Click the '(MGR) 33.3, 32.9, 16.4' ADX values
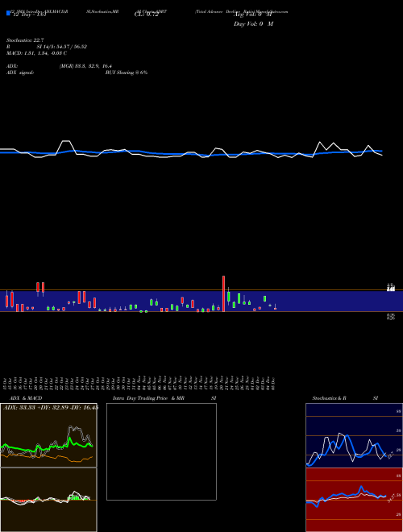This screenshot has height=532, width=403. [85, 66]
